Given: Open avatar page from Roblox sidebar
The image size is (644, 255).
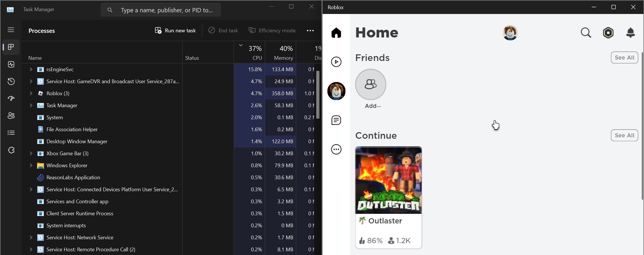Looking at the screenshot, I should (336, 91).
